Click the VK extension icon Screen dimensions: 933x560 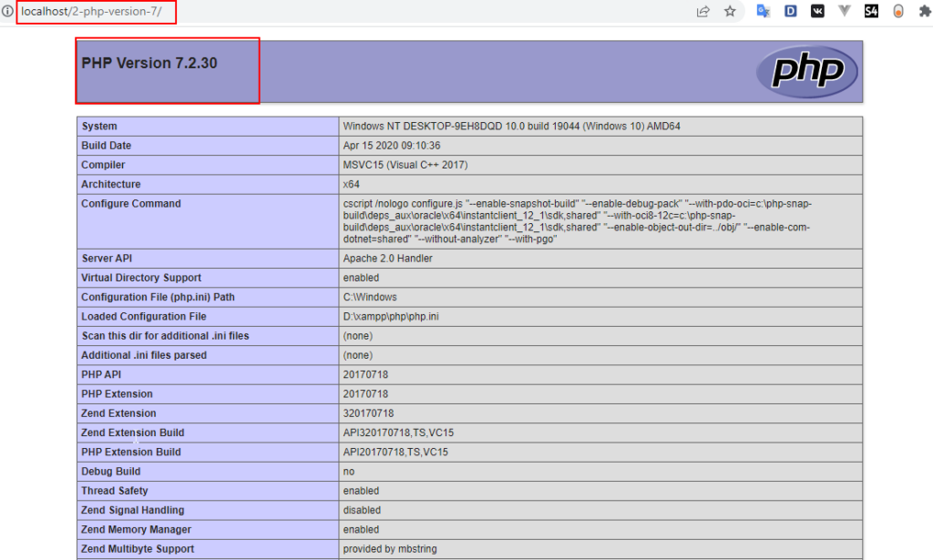click(817, 12)
